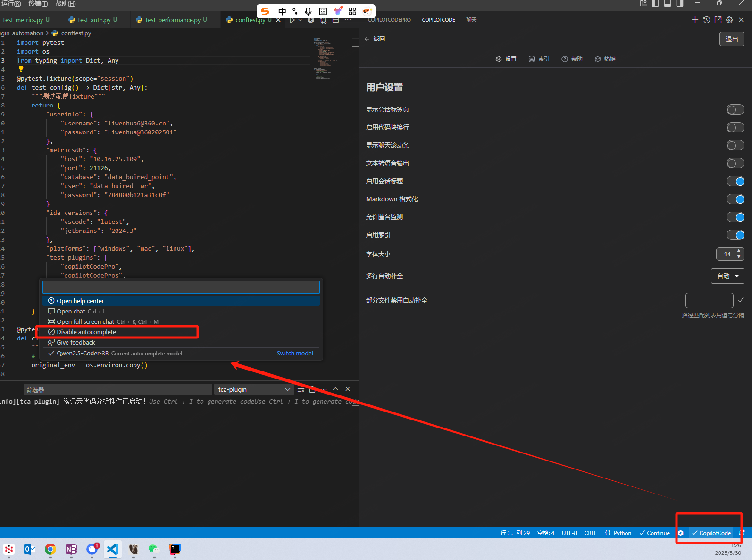Viewport: 752px width, 560px height.
Task: Open the history icon in Copilot panel
Action: [x=706, y=20]
